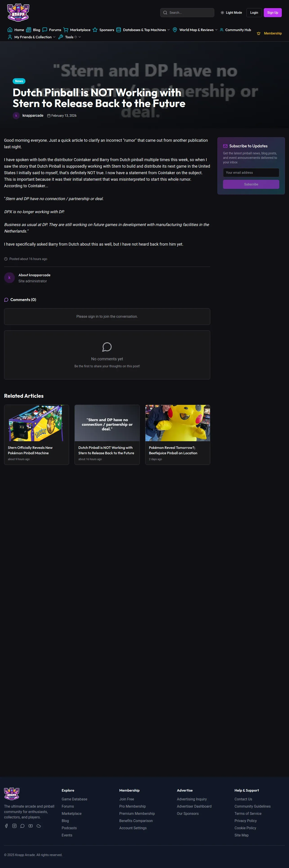Open the Forums nav item

click(x=52, y=30)
